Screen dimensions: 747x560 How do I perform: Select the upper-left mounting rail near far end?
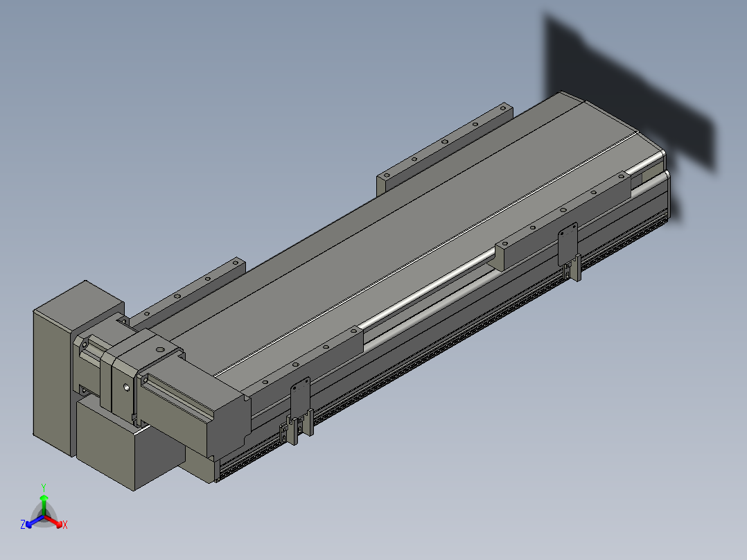coord(443,147)
